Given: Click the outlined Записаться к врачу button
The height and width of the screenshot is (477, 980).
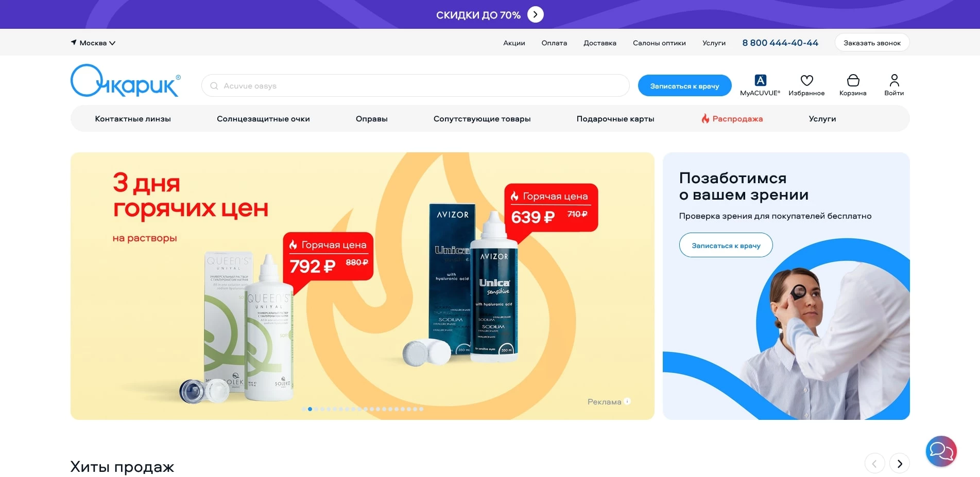Looking at the screenshot, I should 726,245.
